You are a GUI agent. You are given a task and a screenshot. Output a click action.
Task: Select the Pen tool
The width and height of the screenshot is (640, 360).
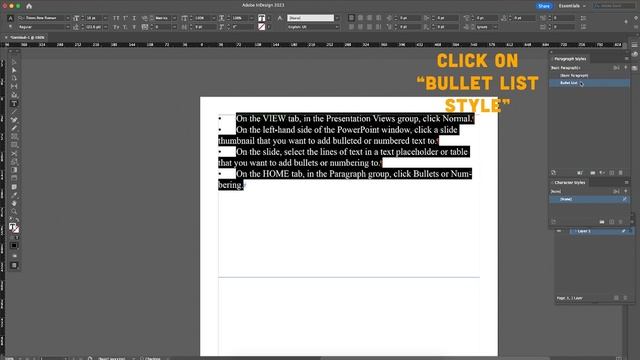click(14, 120)
